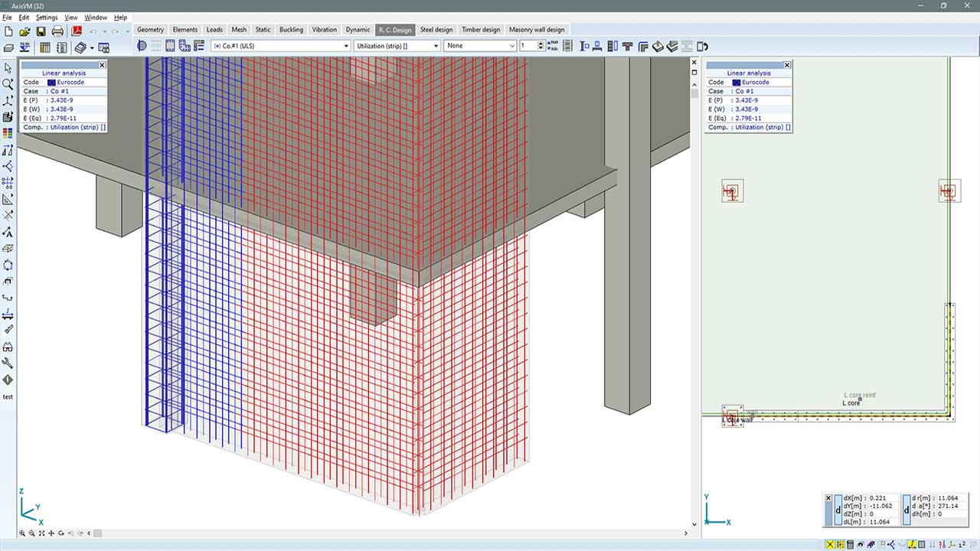The height and width of the screenshot is (551, 980).
Task: Switch to the Steel design tab
Action: [436, 30]
